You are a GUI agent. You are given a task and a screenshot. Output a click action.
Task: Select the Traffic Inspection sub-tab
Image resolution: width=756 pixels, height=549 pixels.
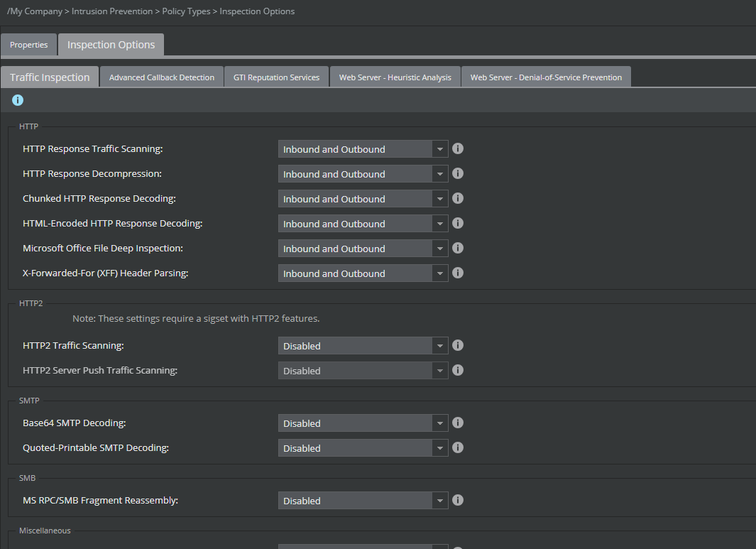point(50,77)
